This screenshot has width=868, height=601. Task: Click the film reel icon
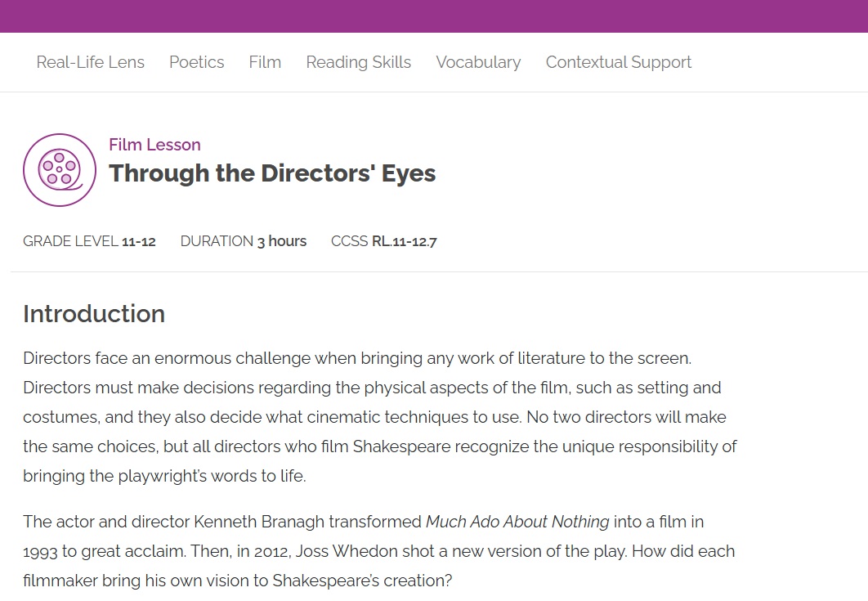60,170
